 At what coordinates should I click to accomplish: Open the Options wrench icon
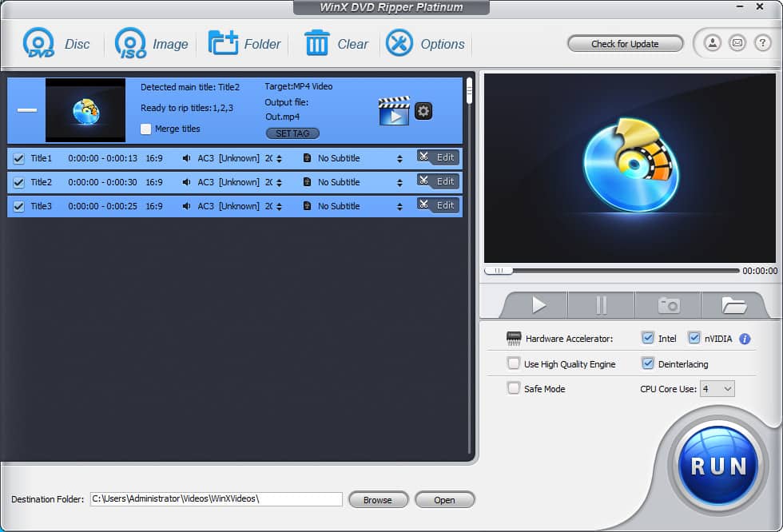point(399,43)
